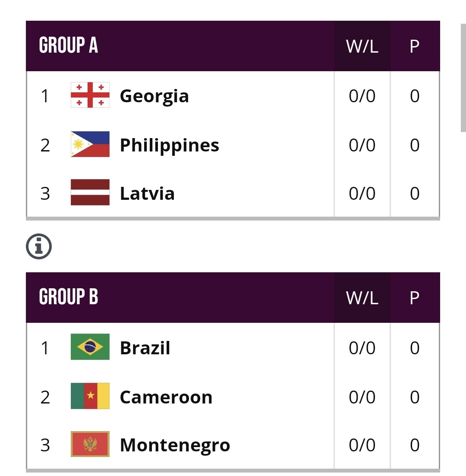The height and width of the screenshot is (476, 466).
Task: Click the P column header in Group B
Action: pos(414,298)
